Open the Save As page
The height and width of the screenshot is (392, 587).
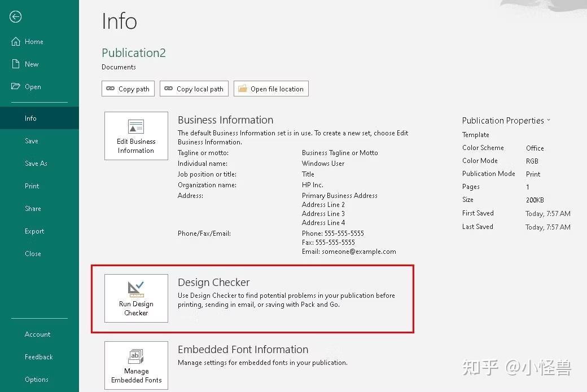point(36,163)
